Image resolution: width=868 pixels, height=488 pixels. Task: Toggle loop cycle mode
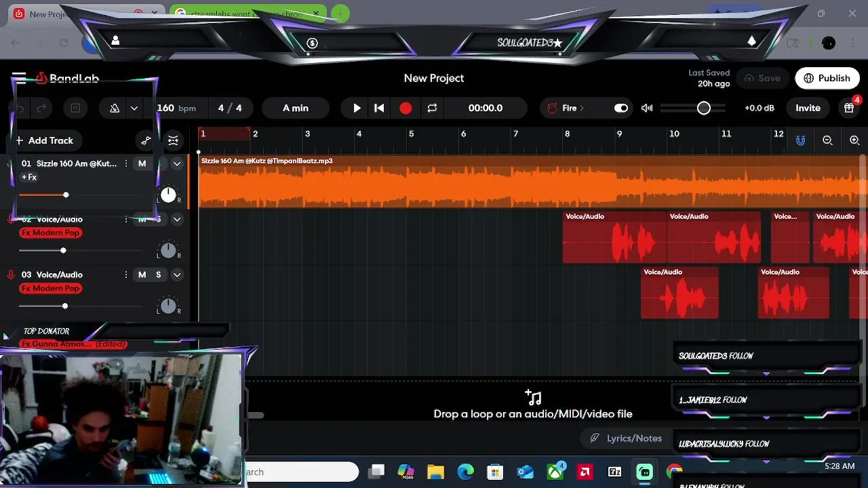click(432, 108)
